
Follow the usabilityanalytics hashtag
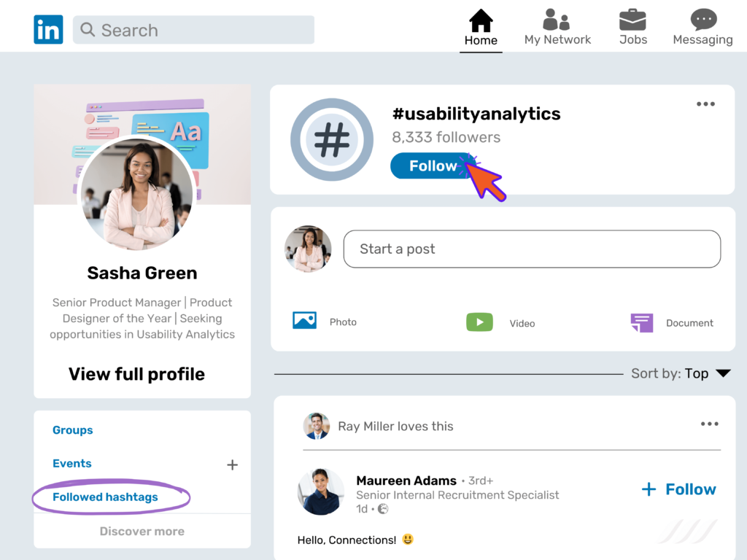click(x=429, y=166)
